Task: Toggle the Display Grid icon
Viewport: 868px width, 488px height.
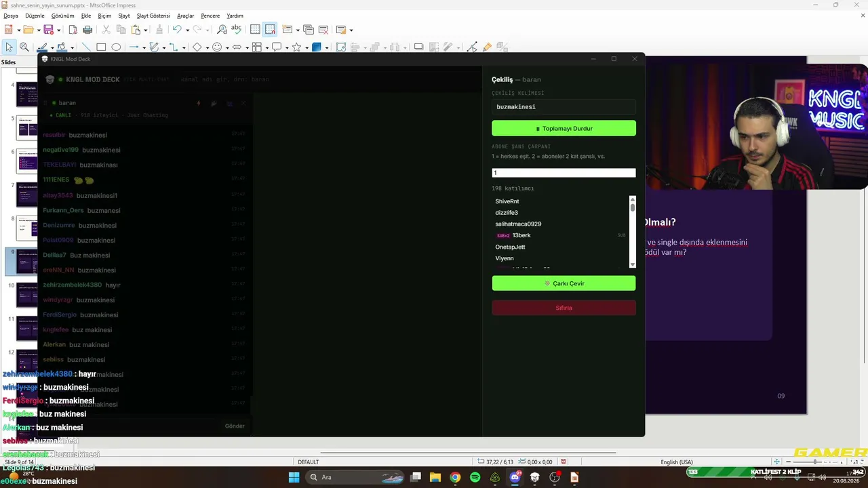Action: click(x=255, y=30)
